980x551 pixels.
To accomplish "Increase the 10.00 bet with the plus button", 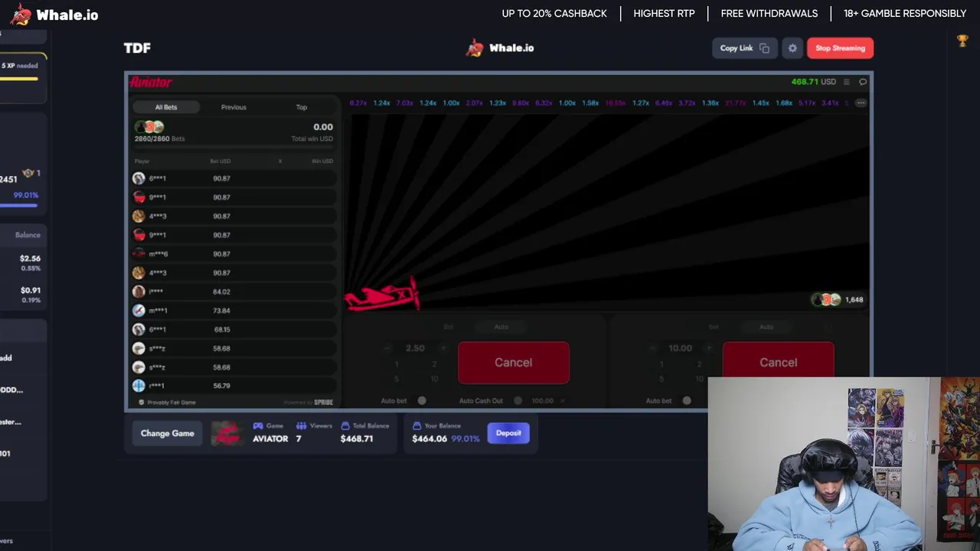I will click(x=708, y=348).
